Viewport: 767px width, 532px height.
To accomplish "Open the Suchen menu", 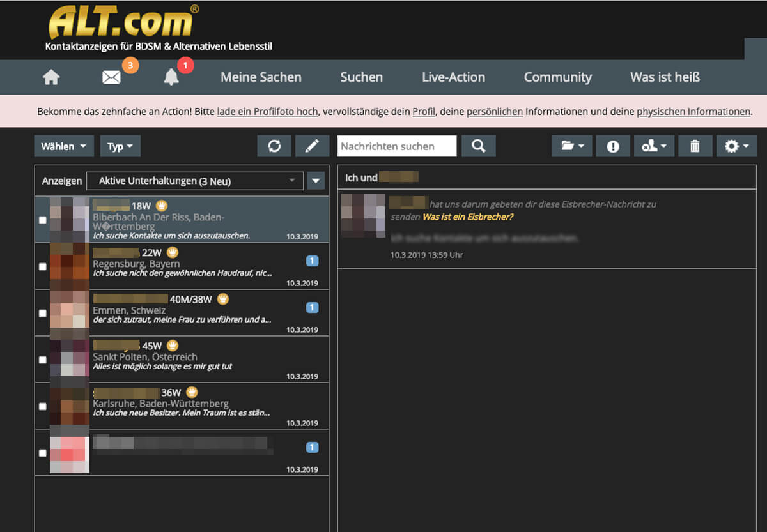I will 362,77.
